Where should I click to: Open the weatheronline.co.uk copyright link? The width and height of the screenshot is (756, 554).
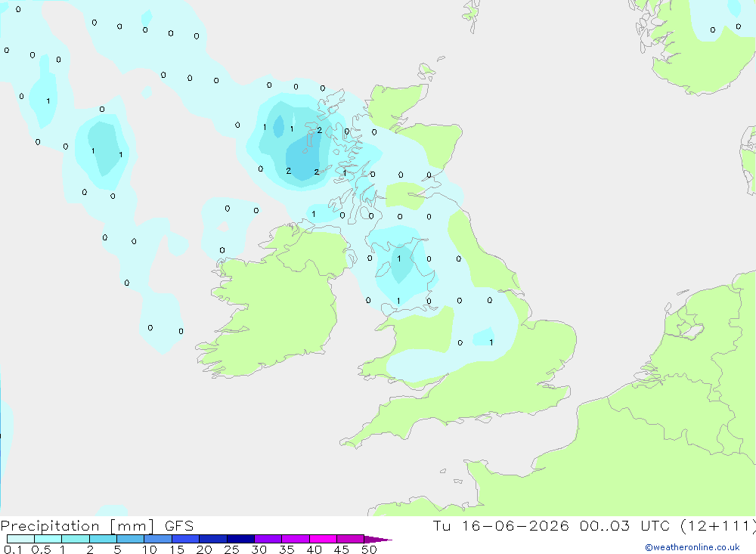(692, 547)
